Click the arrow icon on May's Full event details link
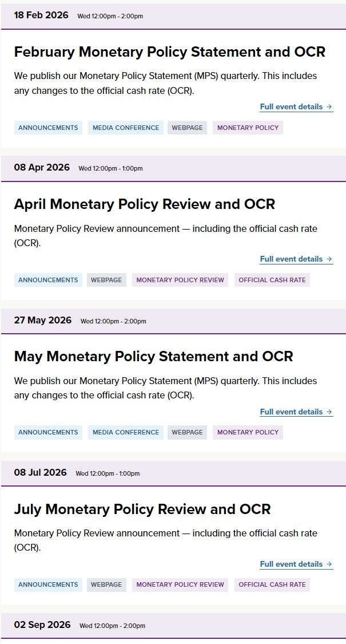This screenshot has height=644, width=346. tap(329, 412)
